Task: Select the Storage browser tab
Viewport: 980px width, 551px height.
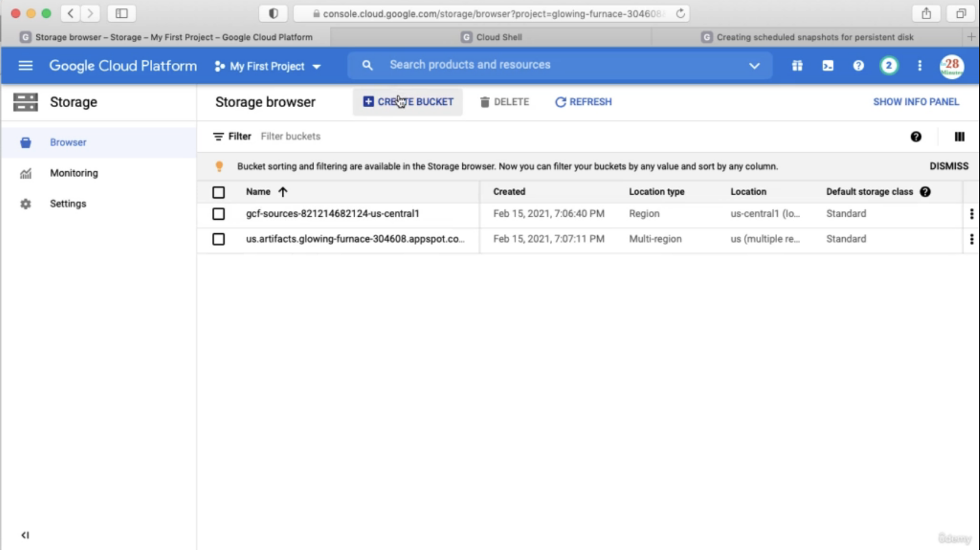Action: point(166,37)
